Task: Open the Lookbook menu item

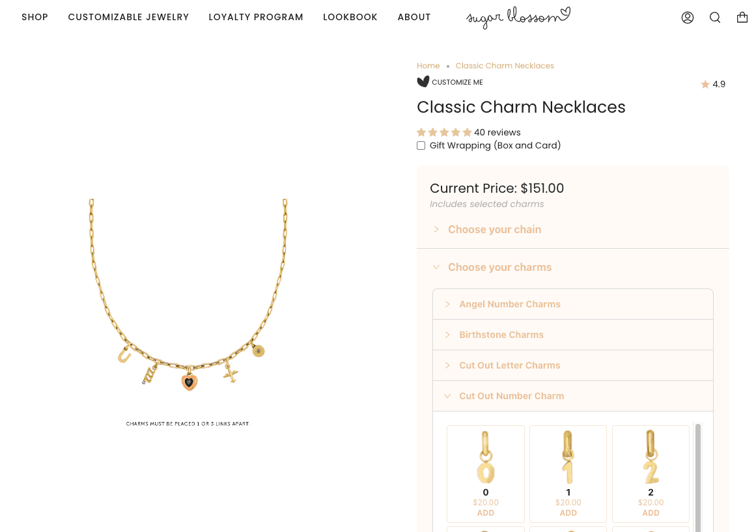Action: tap(350, 17)
